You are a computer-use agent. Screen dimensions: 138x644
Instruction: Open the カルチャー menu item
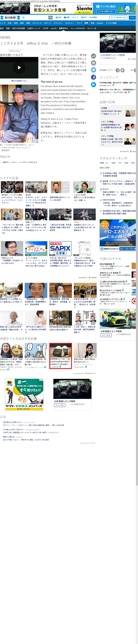coord(70,23)
